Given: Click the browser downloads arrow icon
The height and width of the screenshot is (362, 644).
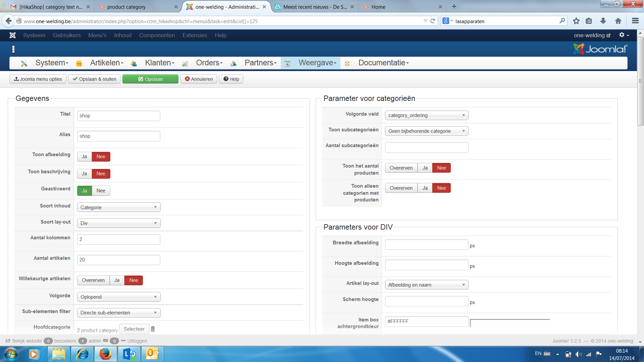Looking at the screenshot, I should (603, 21).
